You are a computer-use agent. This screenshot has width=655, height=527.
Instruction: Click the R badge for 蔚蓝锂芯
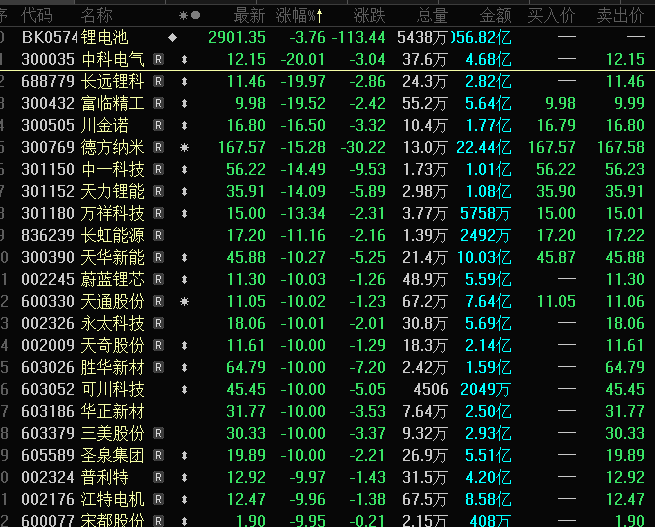tap(158, 279)
